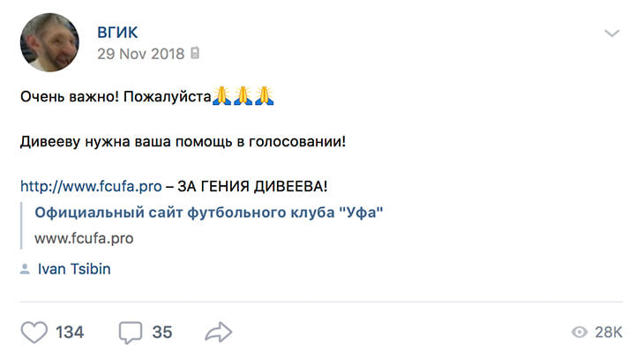This screenshot has width=644, height=358.
Task: Click the ВГИК profile avatar picture
Action: pos(49,42)
